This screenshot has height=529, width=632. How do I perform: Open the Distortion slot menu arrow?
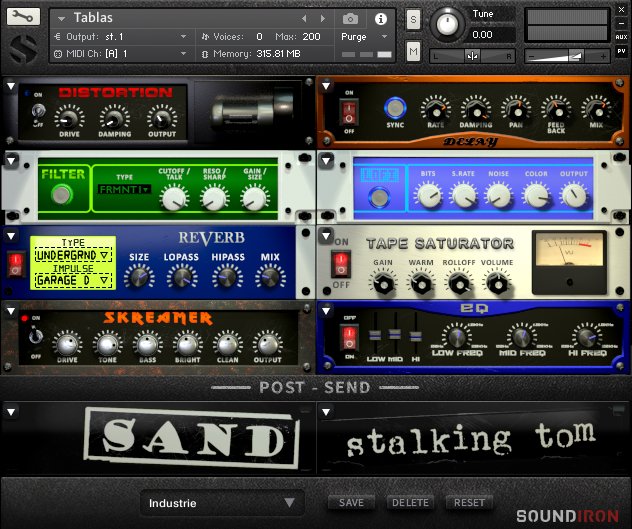tap(11, 86)
